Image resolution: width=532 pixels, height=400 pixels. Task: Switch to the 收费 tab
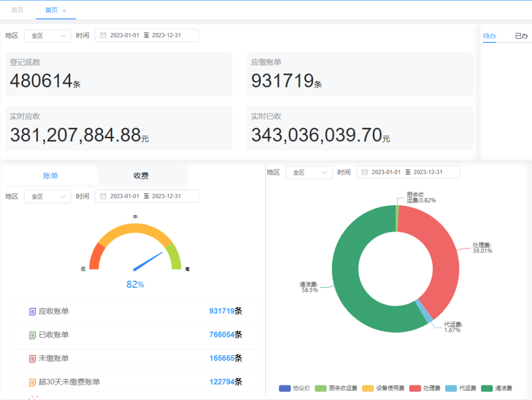141,176
